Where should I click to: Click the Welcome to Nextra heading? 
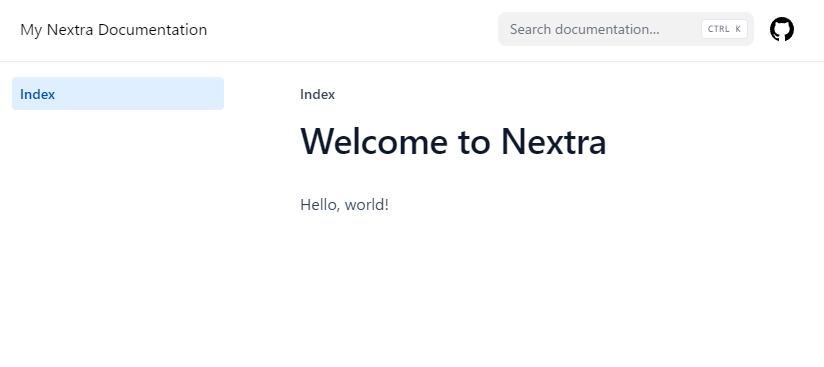[453, 141]
